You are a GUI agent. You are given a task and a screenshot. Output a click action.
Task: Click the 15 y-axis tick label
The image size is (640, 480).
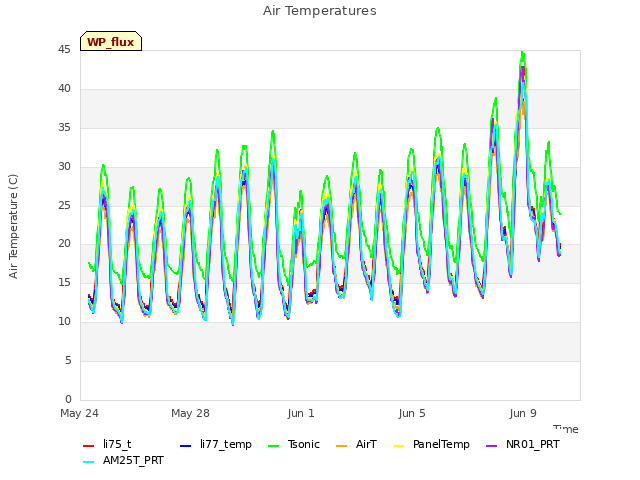[64, 283]
